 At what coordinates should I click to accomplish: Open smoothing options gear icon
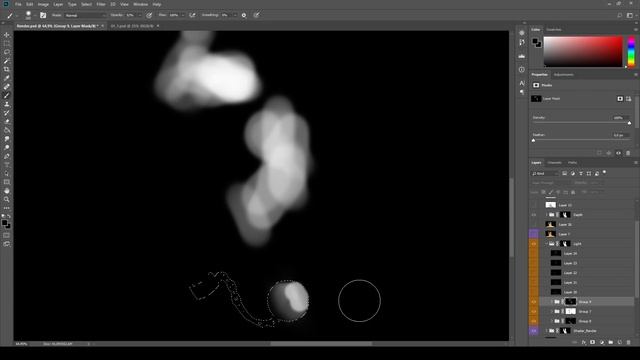point(244,15)
